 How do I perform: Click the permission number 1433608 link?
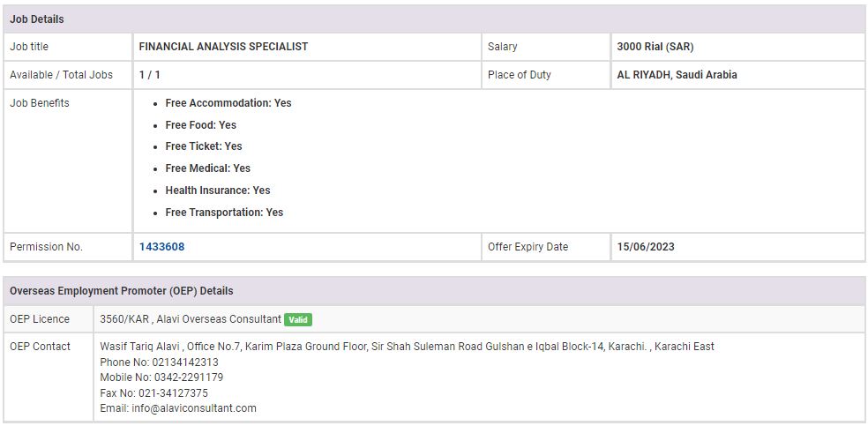click(161, 247)
